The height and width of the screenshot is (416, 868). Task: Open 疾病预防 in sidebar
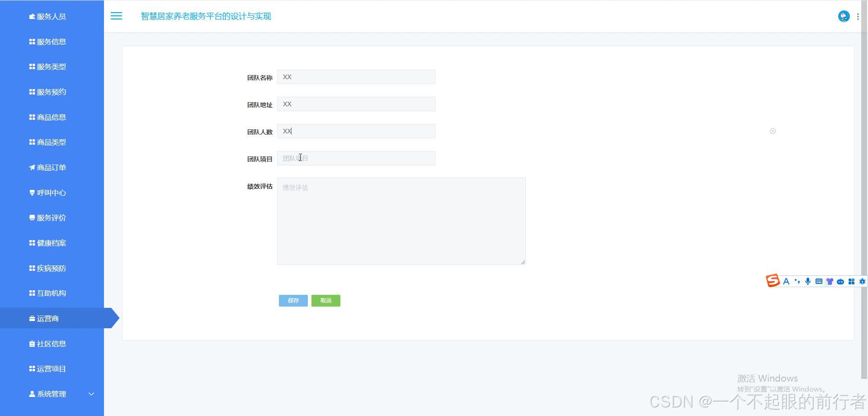tap(52, 268)
